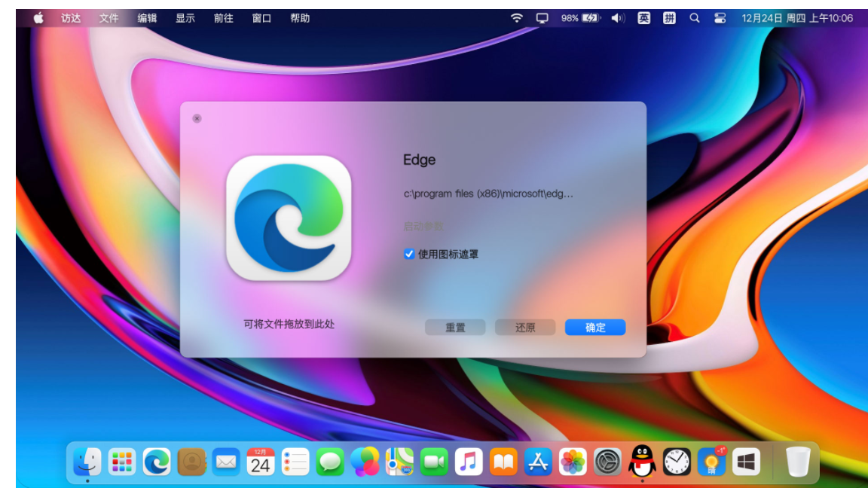Open Photos app in the dock

coord(573,462)
